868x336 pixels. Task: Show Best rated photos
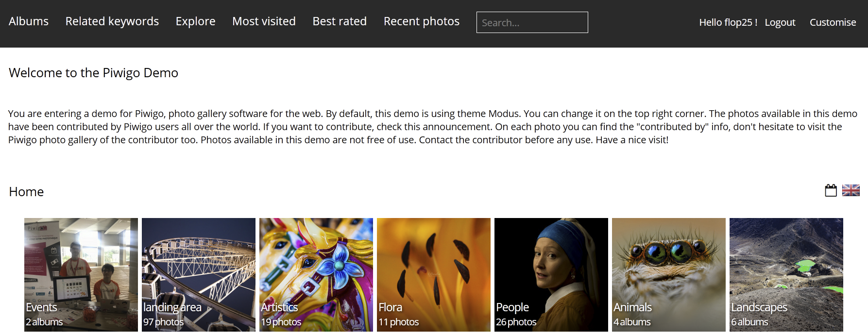(x=340, y=21)
